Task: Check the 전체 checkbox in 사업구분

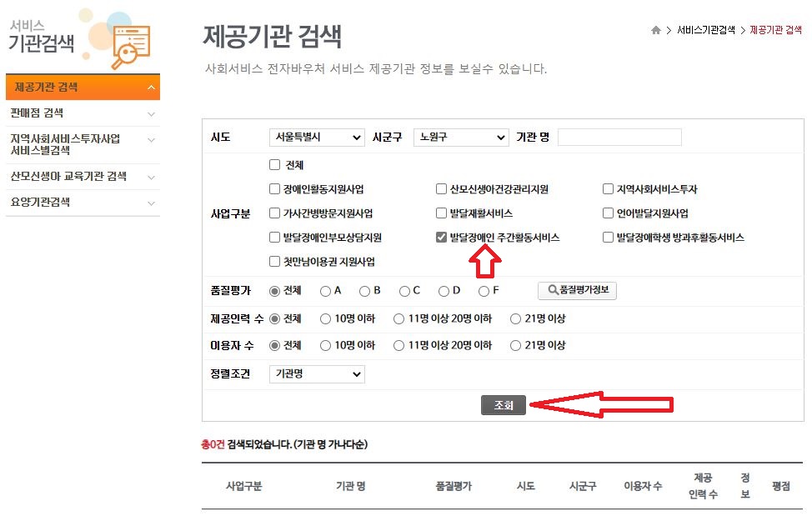Action: tap(275, 164)
